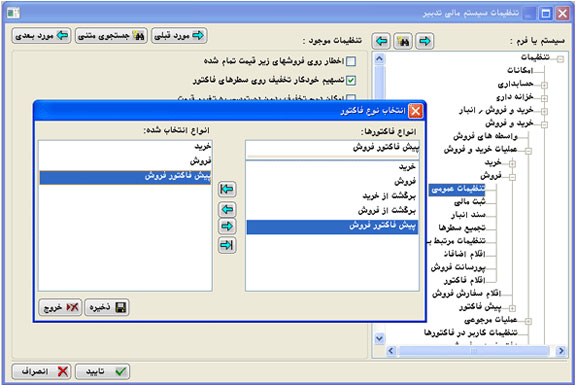The width and height of the screenshot is (579, 388).
Task: Toggle the partially hidden third checkbox
Action: [x=351, y=98]
